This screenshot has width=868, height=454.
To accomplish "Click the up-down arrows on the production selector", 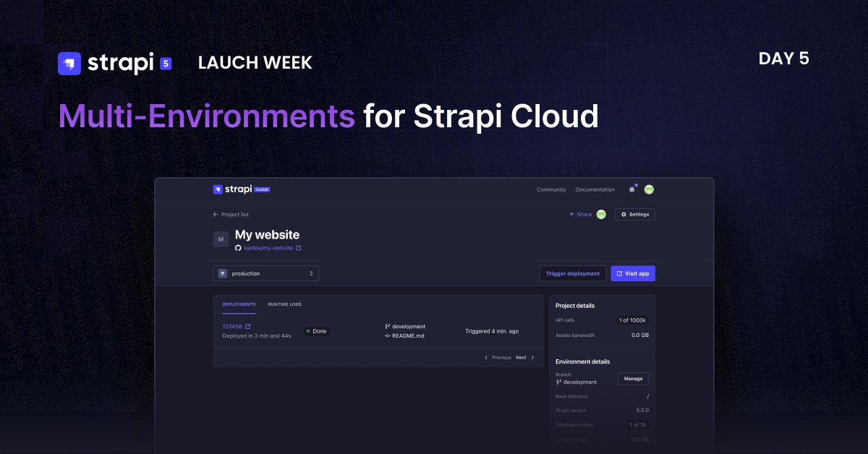I will [x=311, y=273].
